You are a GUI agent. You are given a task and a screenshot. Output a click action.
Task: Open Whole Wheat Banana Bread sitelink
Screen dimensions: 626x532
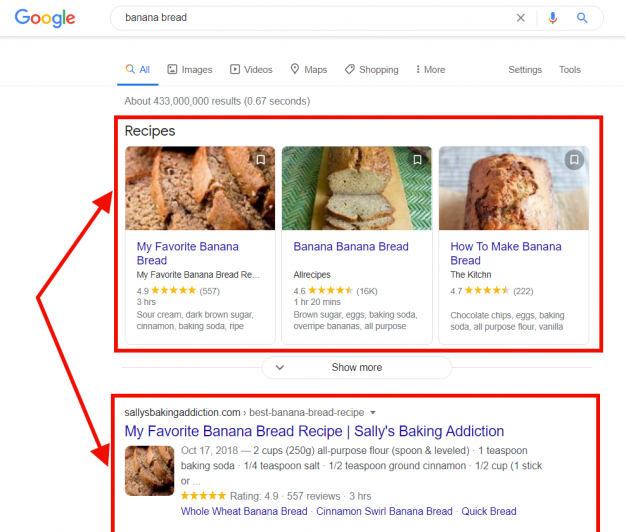point(244,511)
